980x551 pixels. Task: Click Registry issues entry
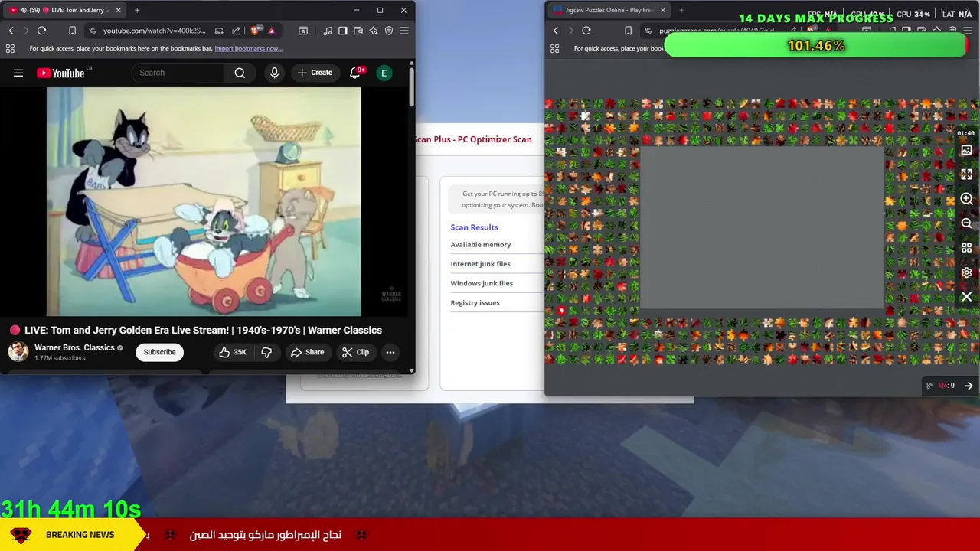tap(475, 302)
